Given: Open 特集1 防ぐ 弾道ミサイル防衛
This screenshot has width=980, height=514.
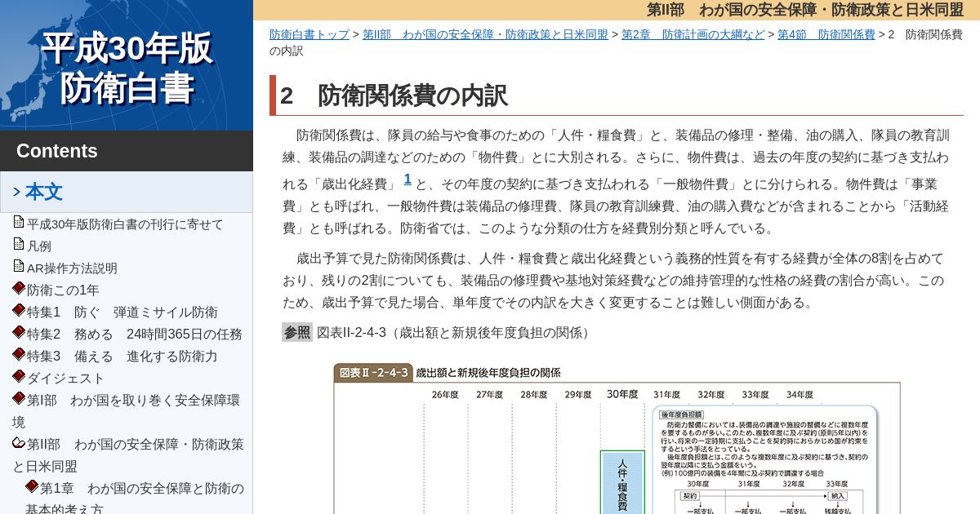Looking at the screenshot, I should (122, 312).
